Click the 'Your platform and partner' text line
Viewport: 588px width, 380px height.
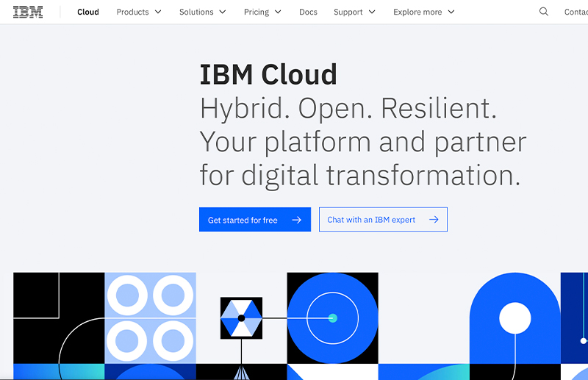[363, 142]
